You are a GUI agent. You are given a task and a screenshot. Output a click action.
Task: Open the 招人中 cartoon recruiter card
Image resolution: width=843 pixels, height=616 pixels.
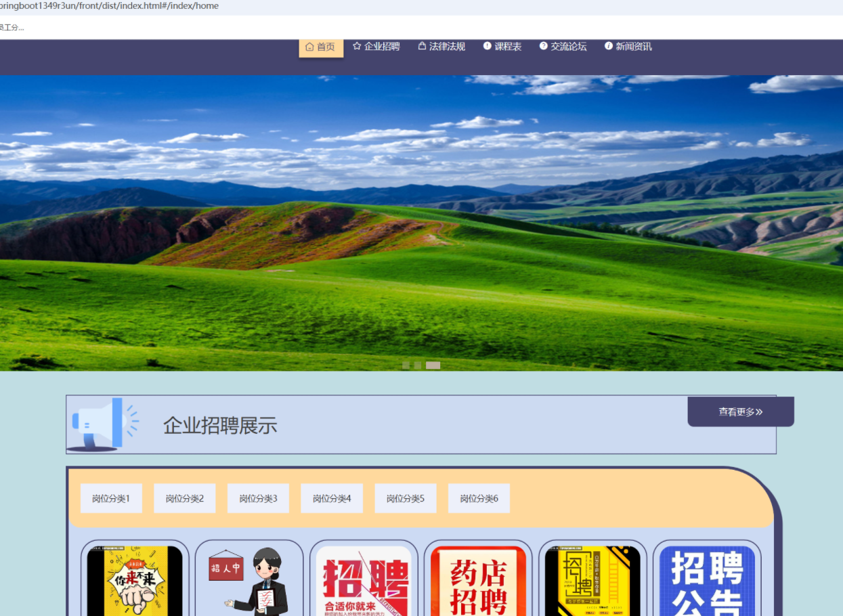pyautogui.click(x=249, y=581)
